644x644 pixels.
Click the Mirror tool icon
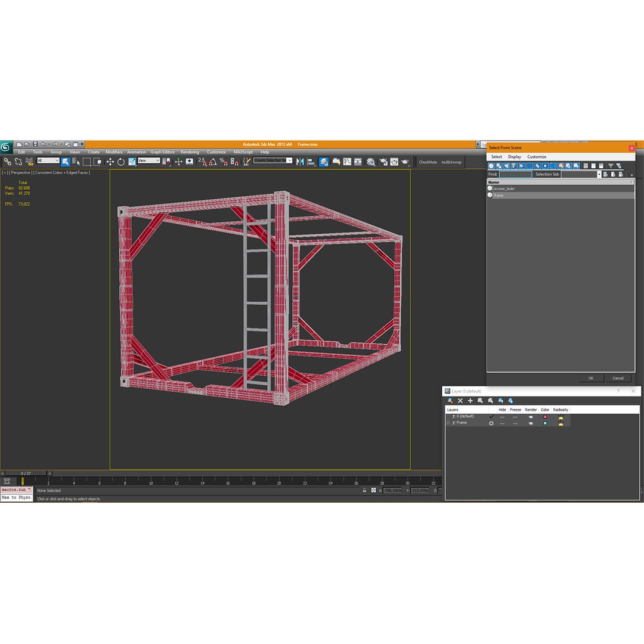(x=300, y=162)
